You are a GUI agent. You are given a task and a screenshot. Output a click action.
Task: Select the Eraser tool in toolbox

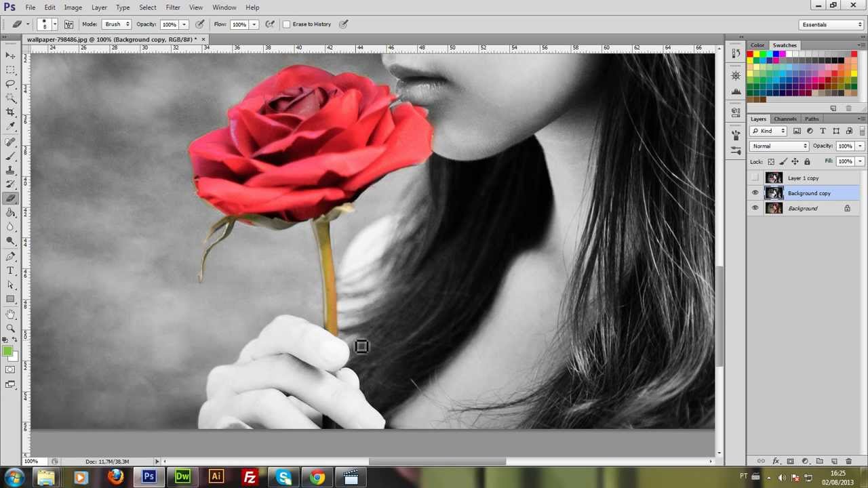[x=10, y=199]
